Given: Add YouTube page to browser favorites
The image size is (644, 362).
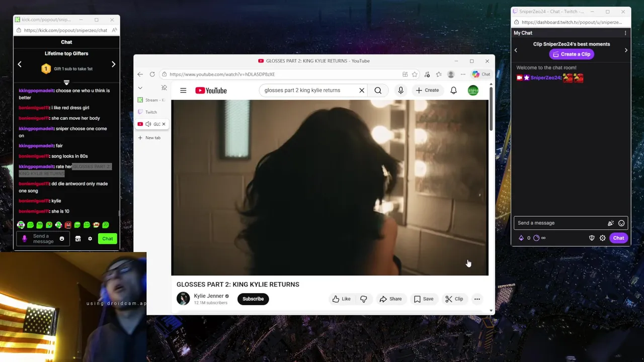Looking at the screenshot, I should 415,74.
